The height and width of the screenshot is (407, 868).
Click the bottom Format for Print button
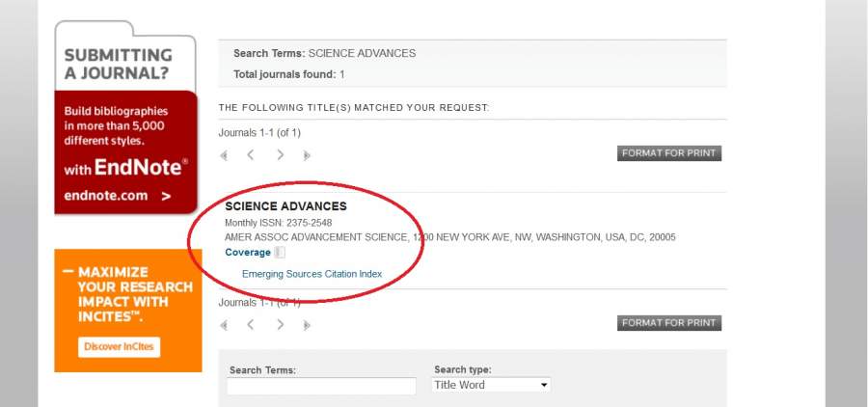(x=669, y=323)
